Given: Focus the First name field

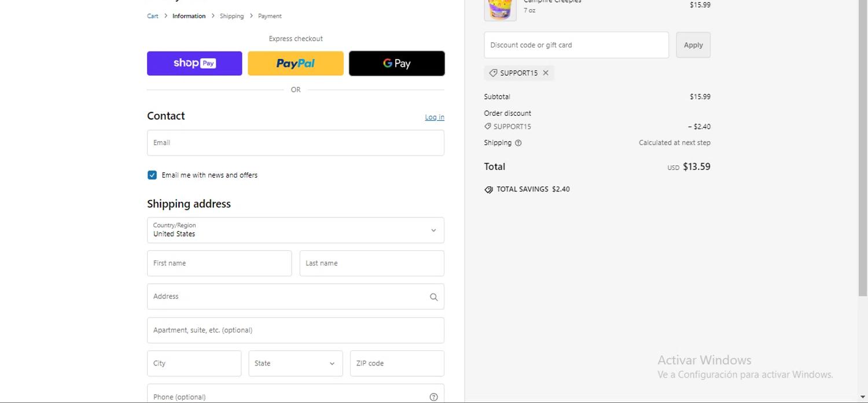Looking at the screenshot, I should click(x=219, y=263).
